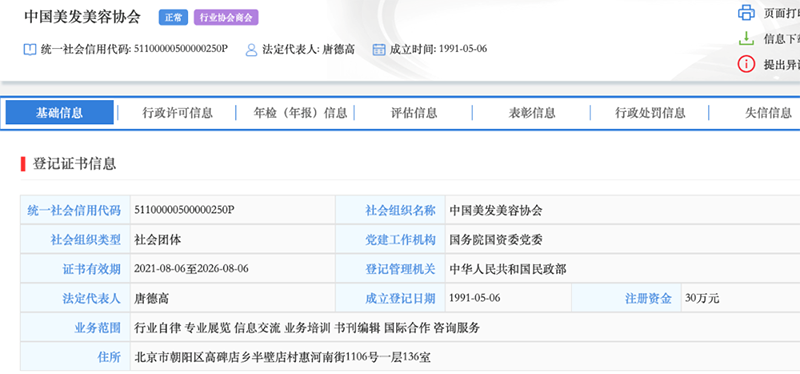This screenshot has height=374, width=800.
Task: Click header text 成立时间: 1991-05-06
Action: pos(438,49)
